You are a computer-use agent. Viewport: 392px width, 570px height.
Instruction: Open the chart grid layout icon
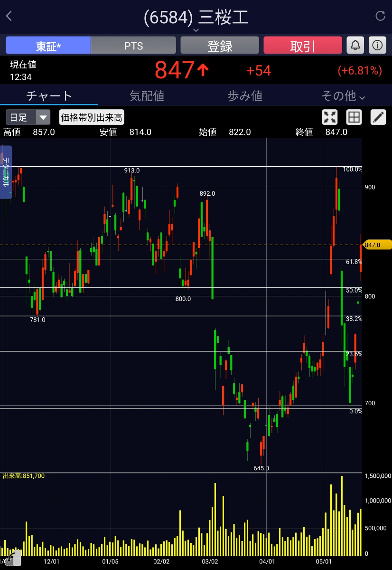(354, 117)
